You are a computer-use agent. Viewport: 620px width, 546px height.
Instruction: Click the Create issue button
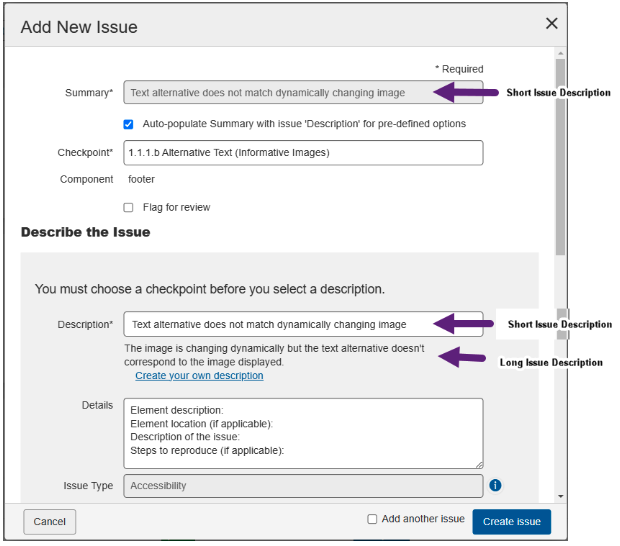point(511,521)
